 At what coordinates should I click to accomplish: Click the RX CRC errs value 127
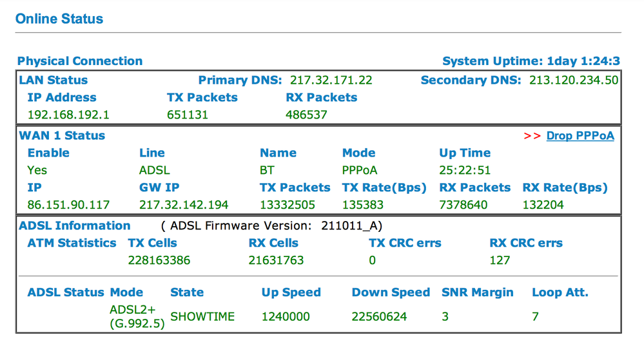(500, 260)
